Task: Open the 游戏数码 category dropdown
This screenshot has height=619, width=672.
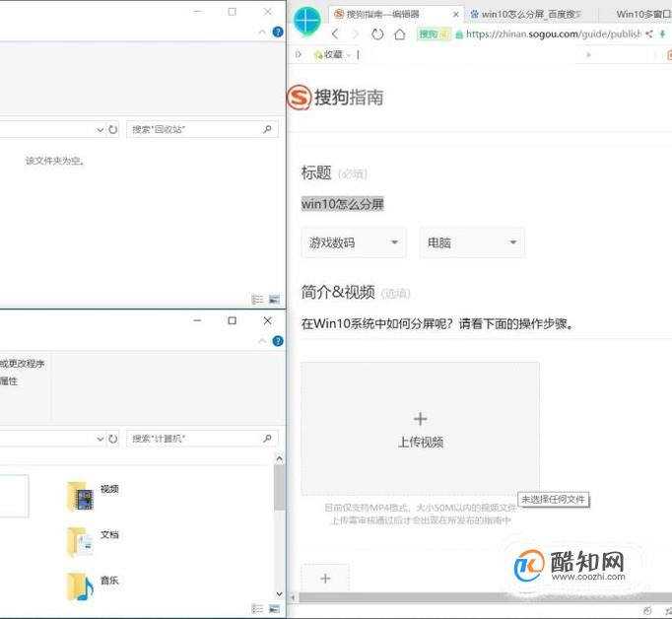Action: (354, 242)
